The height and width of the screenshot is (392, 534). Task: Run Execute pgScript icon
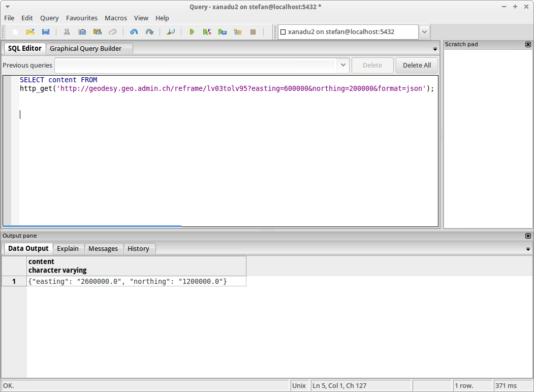pos(207,32)
